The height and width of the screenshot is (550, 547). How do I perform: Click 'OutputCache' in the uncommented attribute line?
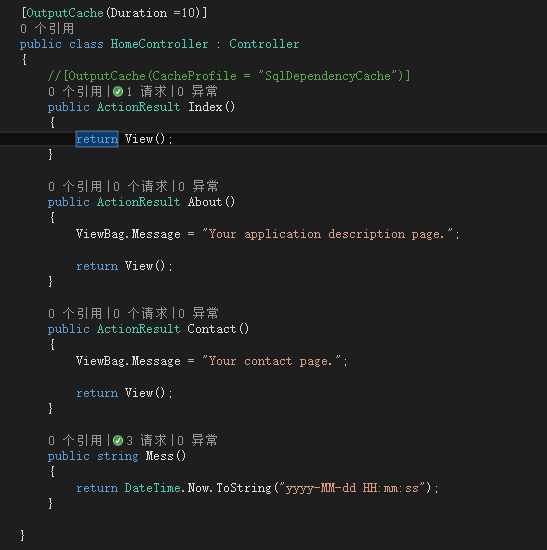[x=65, y=13]
